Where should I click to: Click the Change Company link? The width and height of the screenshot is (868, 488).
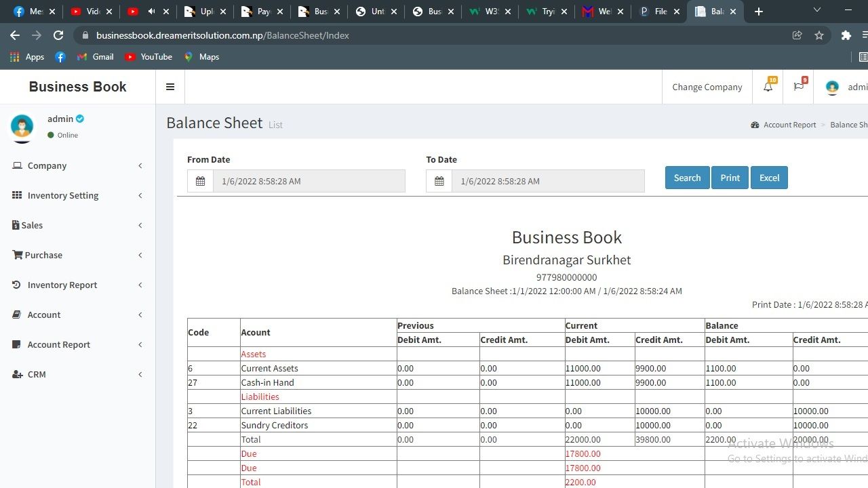[x=707, y=87]
